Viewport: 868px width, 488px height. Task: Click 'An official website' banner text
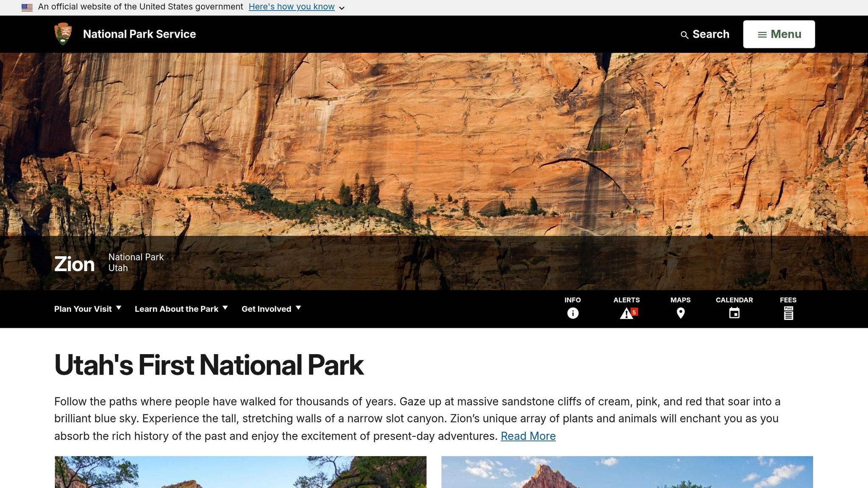coord(141,7)
